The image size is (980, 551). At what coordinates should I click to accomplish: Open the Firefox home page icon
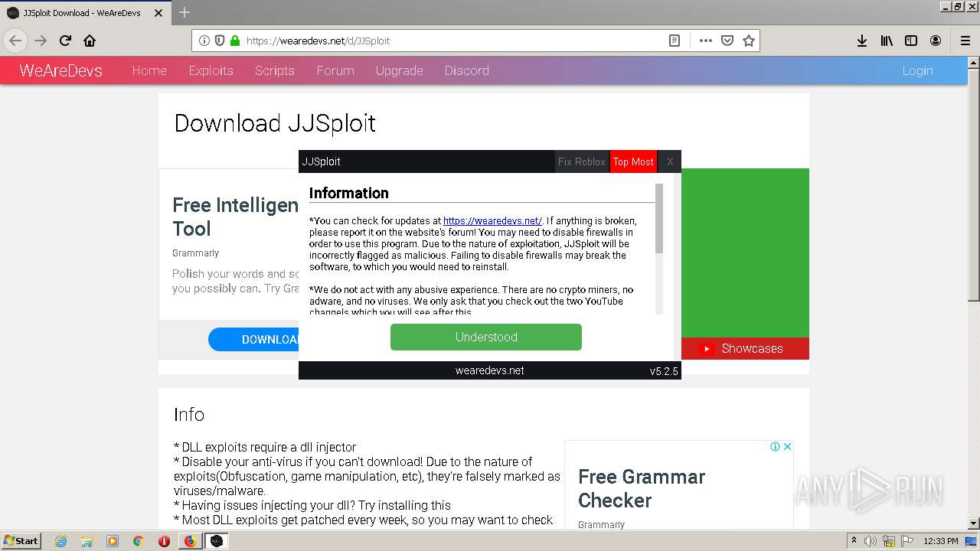[x=90, y=41]
